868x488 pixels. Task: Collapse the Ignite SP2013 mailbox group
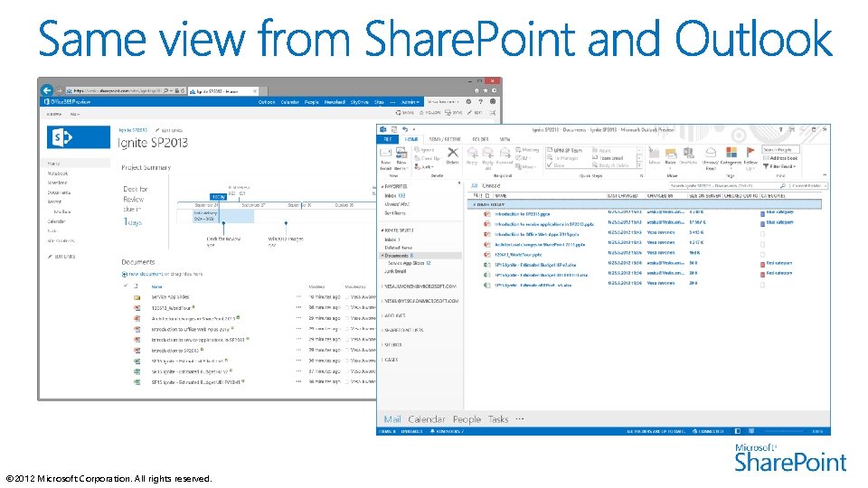[x=382, y=230]
